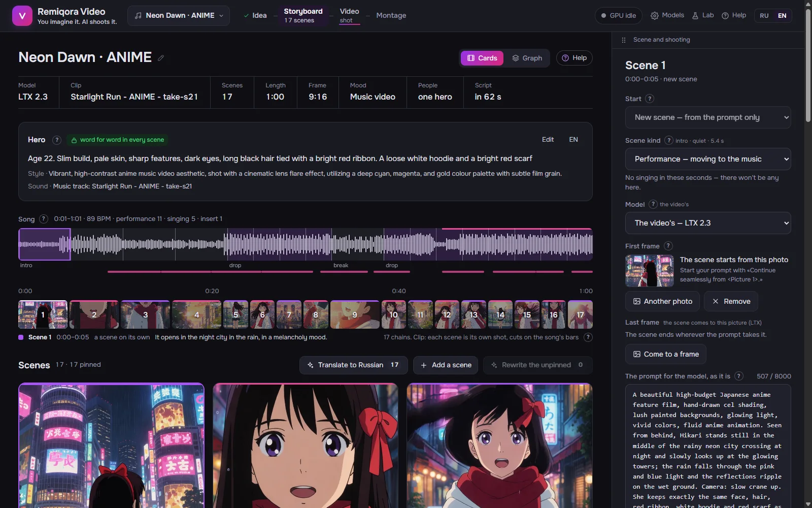Select timeline scene thumbnail 10
The width and height of the screenshot is (812, 508).
pos(394,314)
